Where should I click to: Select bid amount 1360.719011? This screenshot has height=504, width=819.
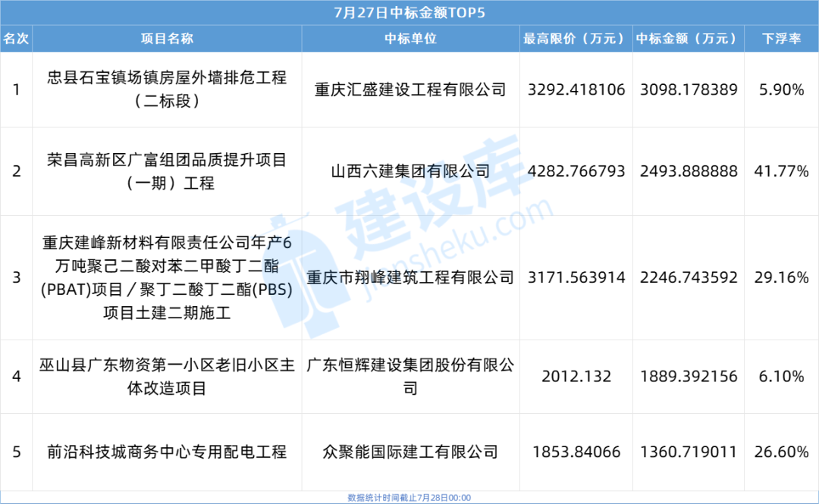click(689, 452)
